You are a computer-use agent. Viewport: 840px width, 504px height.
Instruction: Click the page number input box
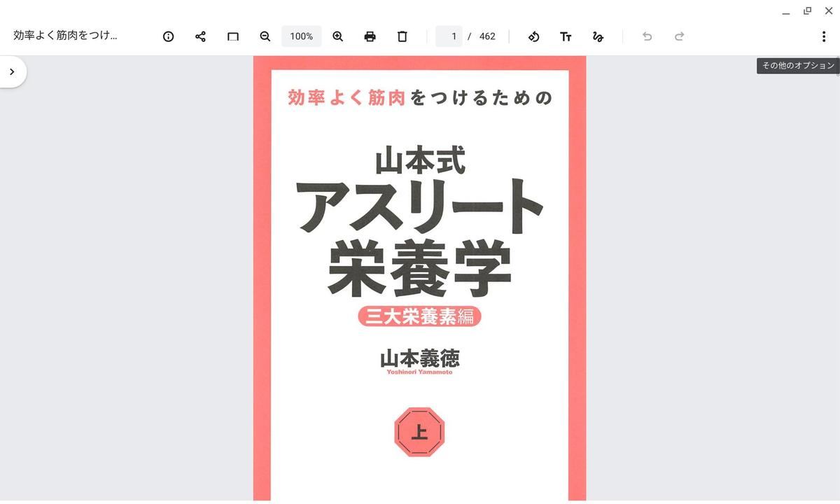point(449,36)
